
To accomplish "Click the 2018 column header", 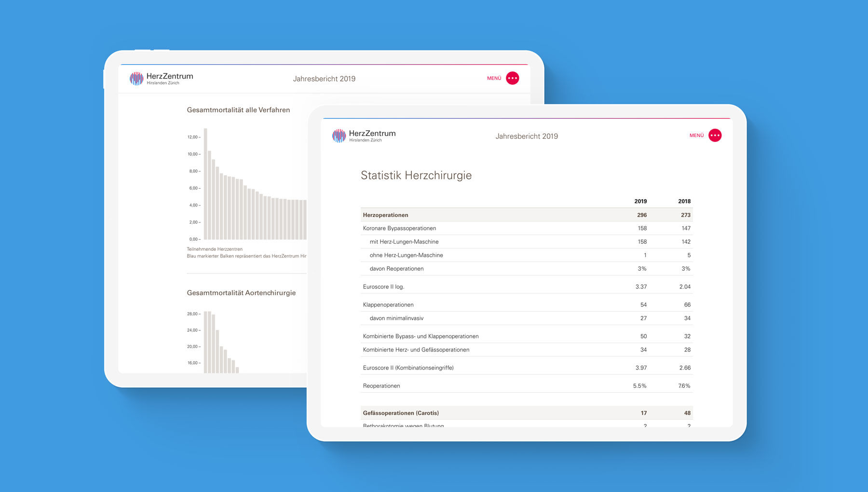I will [x=684, y=201].
